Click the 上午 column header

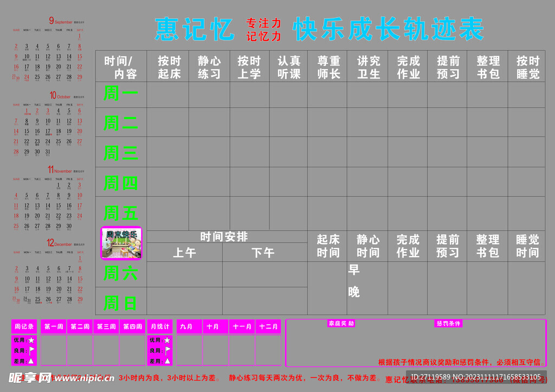184,252
